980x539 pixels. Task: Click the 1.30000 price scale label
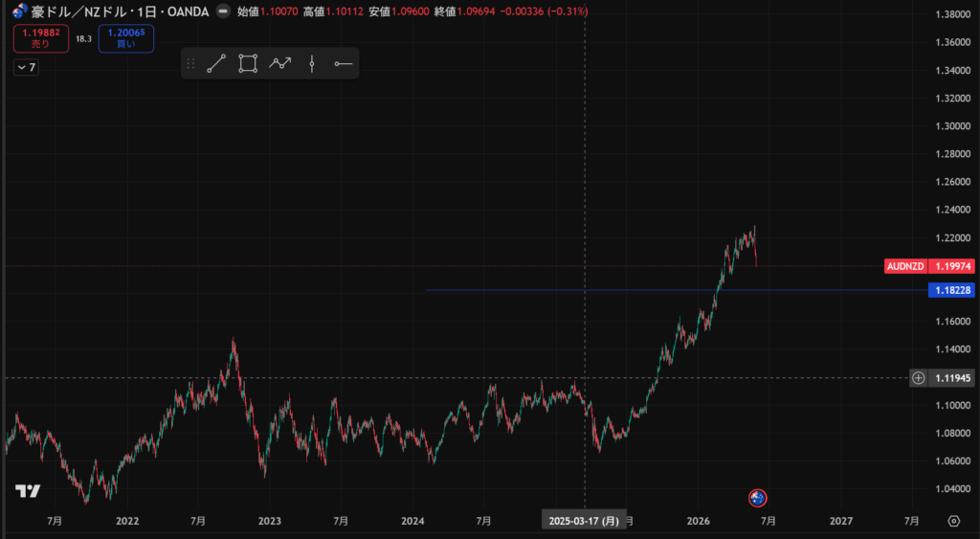[952, 125]
